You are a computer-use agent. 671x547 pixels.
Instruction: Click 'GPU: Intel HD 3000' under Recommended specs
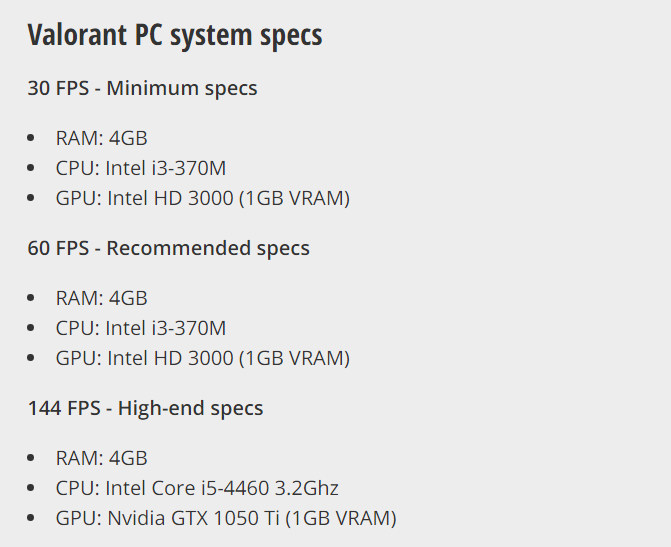(x=202, y=358)
